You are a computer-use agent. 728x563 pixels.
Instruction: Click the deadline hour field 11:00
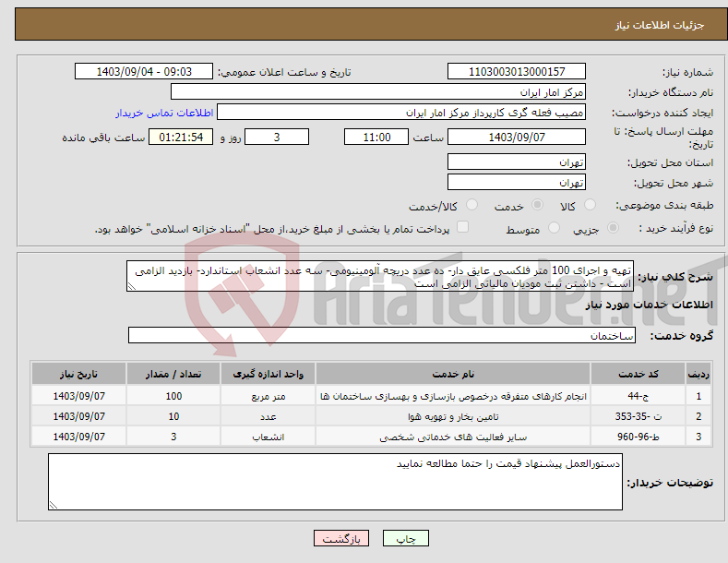pyautogui.click(x=376, y=137)
